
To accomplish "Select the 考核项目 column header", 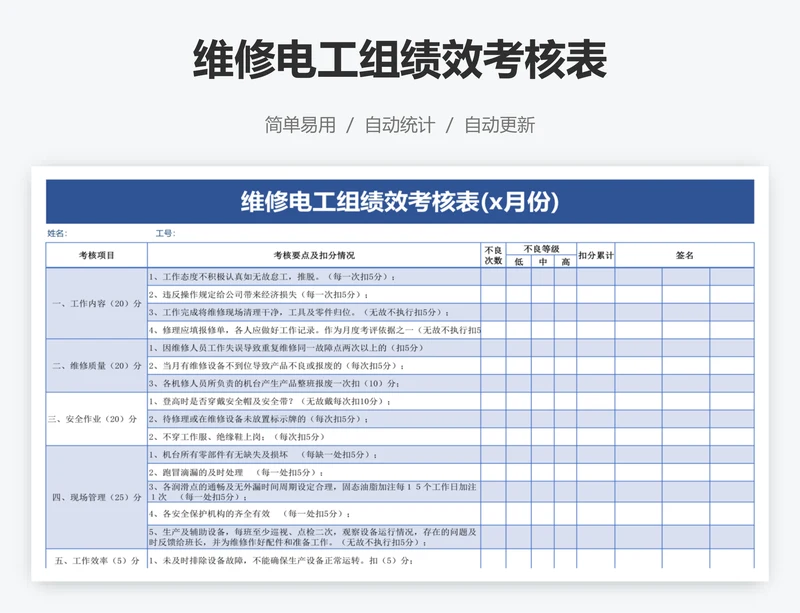I will pyautogui.click(x=97, y=255).
